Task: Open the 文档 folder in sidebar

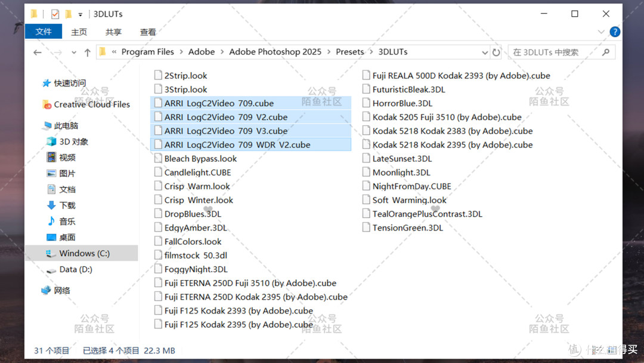Action: tap(61, 189)
